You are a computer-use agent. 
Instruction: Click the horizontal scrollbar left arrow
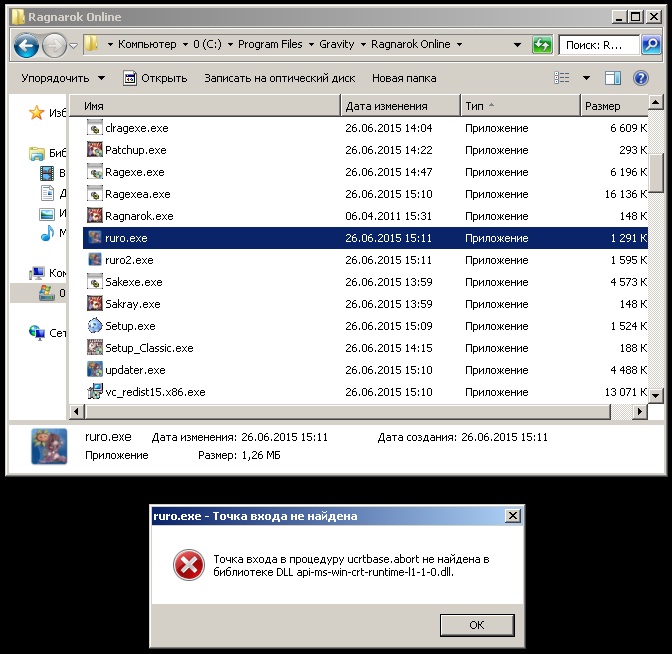coord(76,411)
